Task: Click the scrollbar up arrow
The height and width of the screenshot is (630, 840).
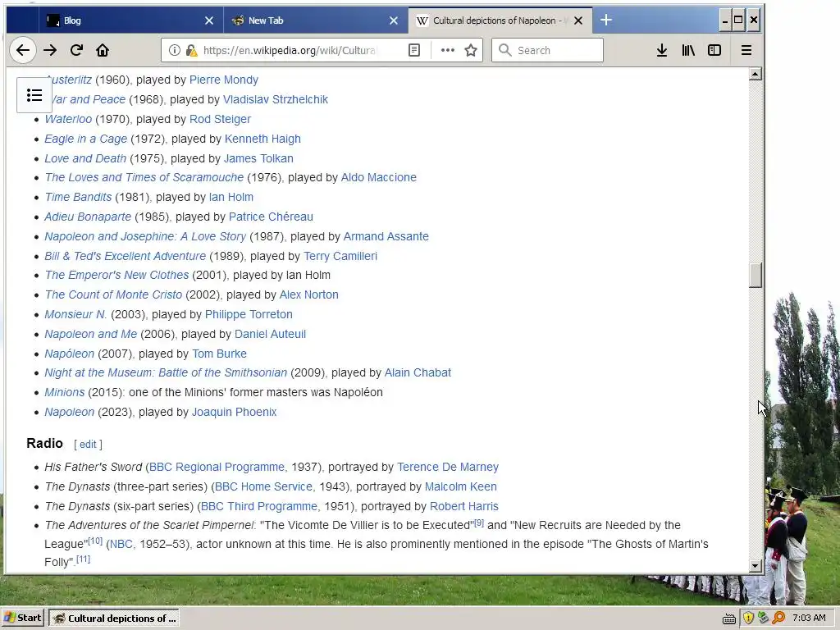Action: tap(756, 74)
